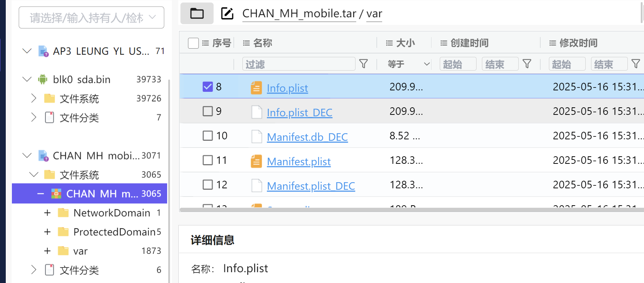Click the name filter input field

pos(299,64)
